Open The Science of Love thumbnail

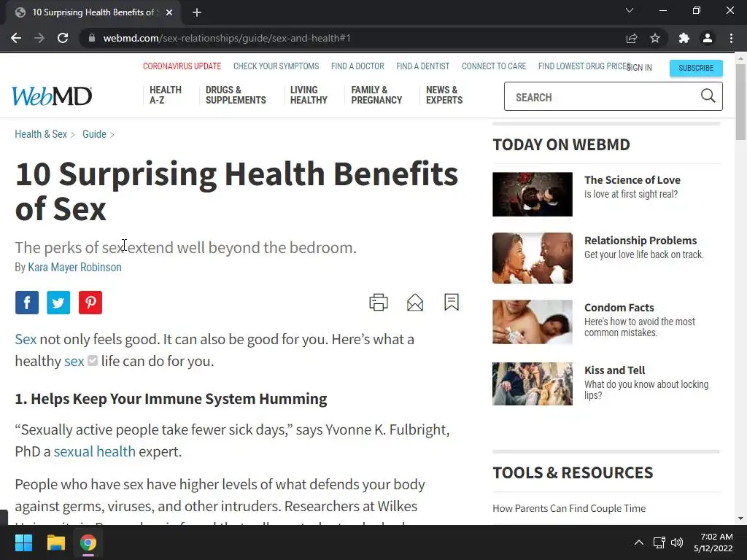[x=532, y=194]
